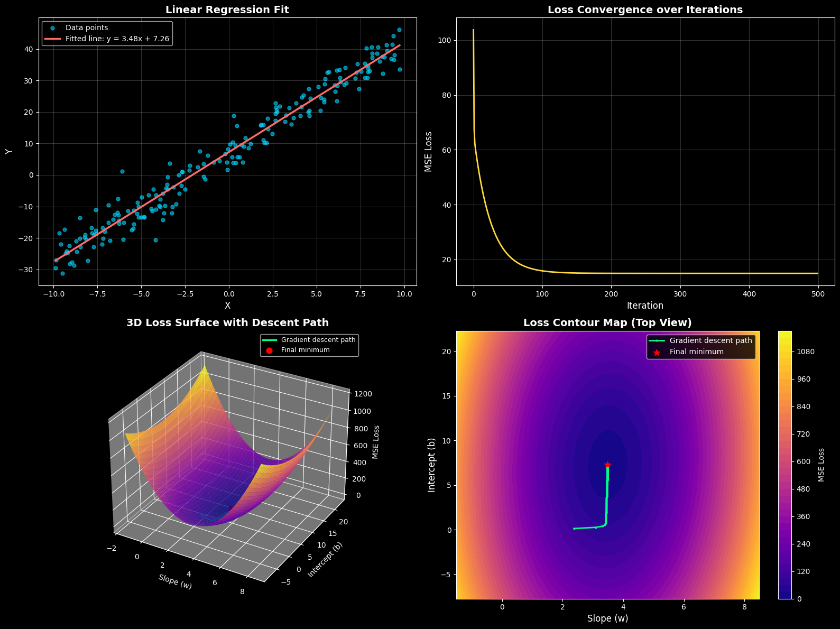
Task: Click the "720" colorbar tick label
Action: pyautogui.click(x=804, y=434)
